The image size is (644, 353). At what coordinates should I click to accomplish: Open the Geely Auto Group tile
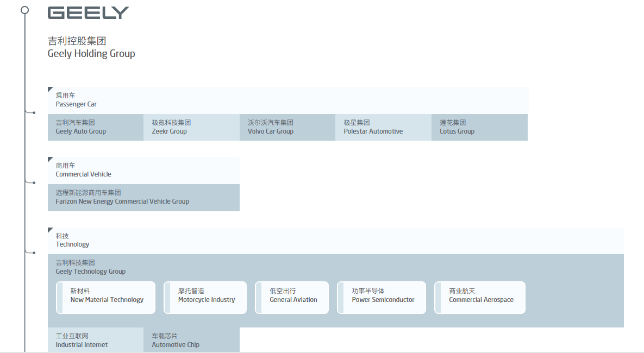coord(96,127)
